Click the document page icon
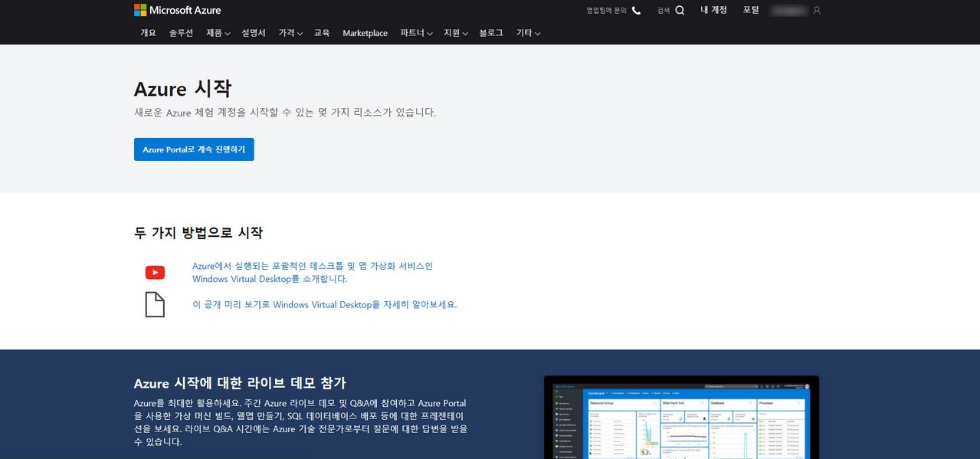The width and height of the screenshot is (980, 459). click(155, 304)
